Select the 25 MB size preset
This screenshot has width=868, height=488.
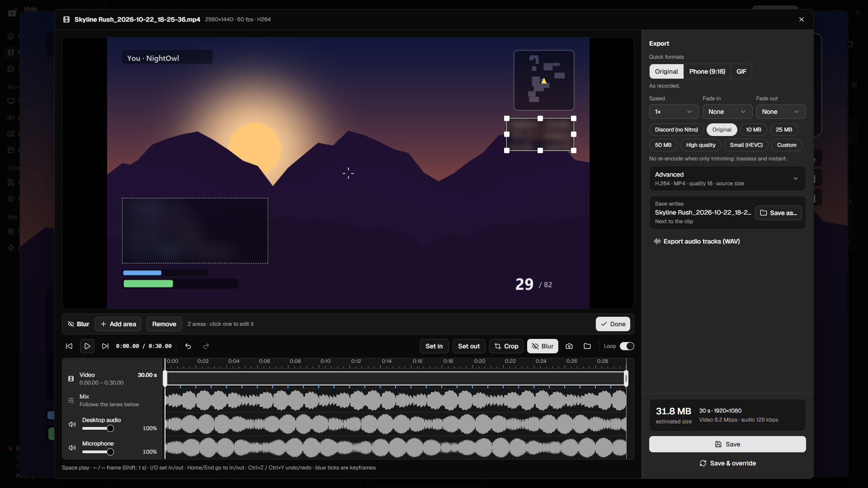(784, 130)
